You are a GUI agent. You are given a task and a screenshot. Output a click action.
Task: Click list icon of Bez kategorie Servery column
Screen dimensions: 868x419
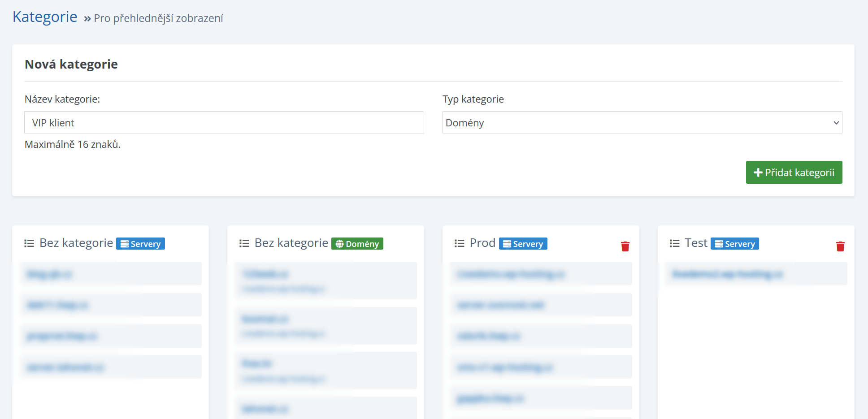pyautogui.click(x=29, y=243)
